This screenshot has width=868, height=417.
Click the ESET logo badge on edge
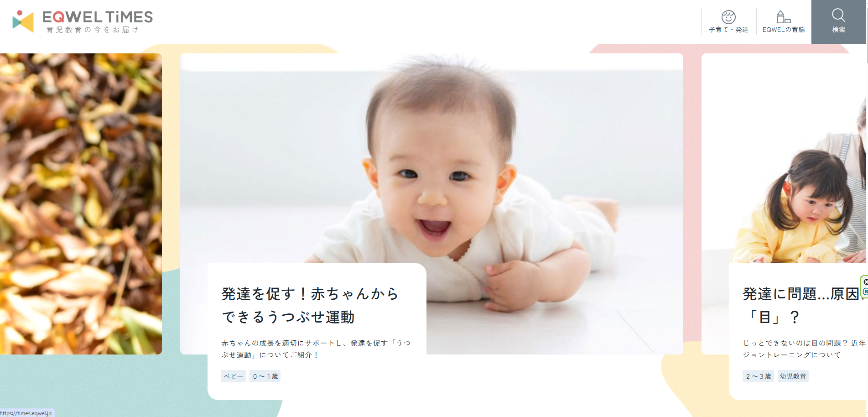coord(866,292)
